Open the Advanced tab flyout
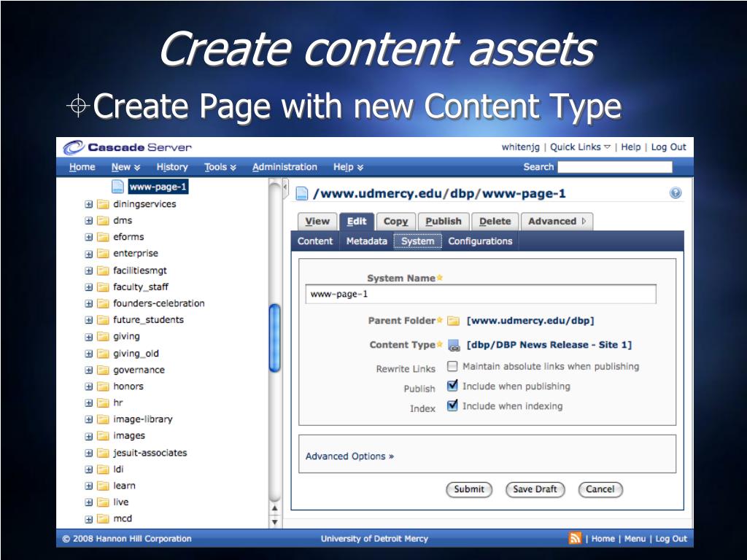Image resolution: width=747 pixels, height=560 pixels. [x=557, y=222]
